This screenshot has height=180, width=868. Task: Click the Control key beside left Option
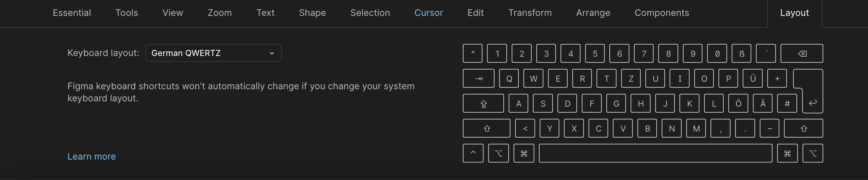[x=473, y=153]
